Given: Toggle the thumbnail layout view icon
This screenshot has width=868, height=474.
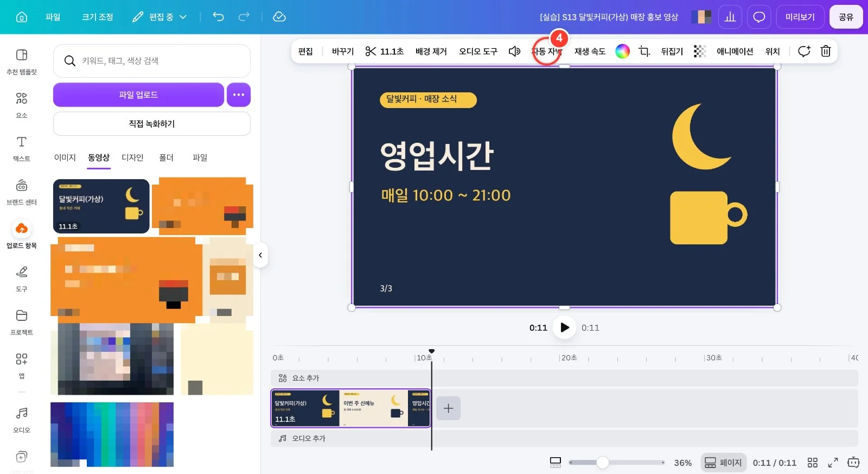Looking at the screenshot, I should [556, 463].
